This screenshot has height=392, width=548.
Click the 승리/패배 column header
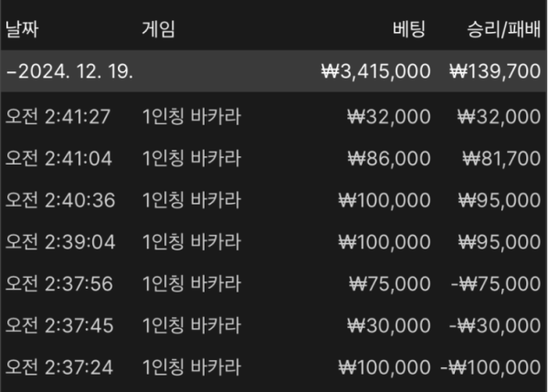504,29
